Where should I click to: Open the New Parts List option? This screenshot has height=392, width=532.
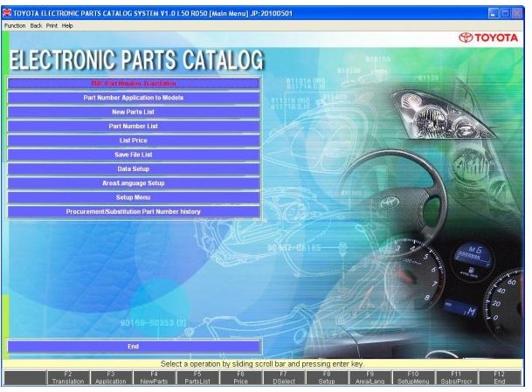pos(134,112)
